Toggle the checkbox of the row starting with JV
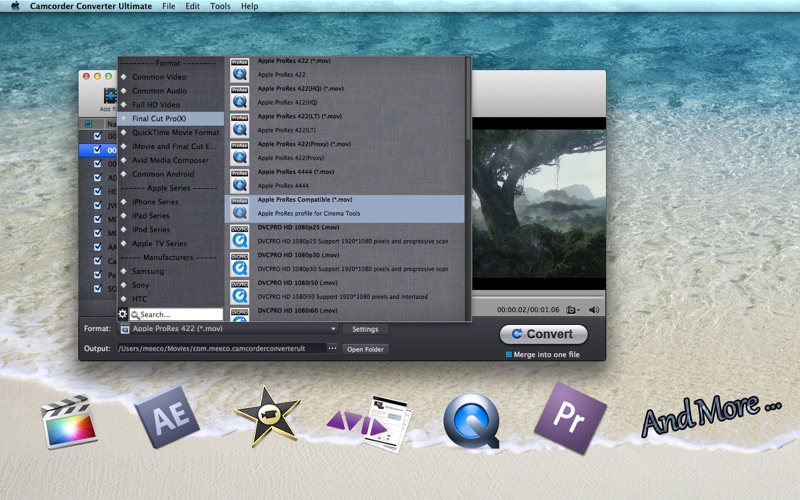The height and width of the screenshot is (500, 800). (x=97, y=205)
